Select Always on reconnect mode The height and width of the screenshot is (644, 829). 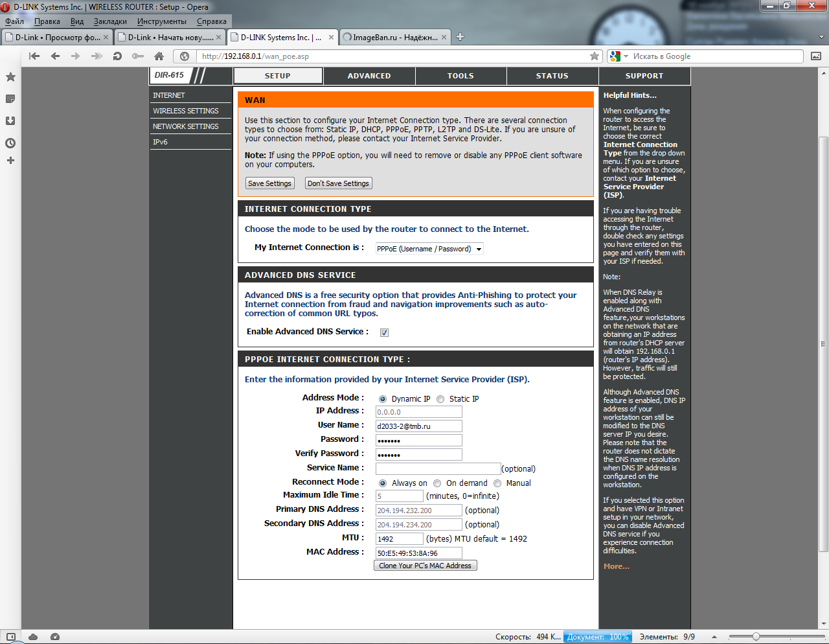pos(383,483)
